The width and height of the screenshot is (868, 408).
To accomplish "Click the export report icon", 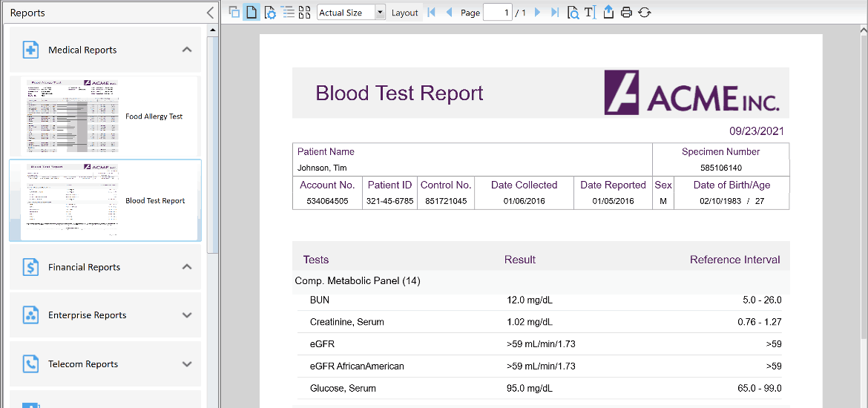I will [x=608, y=13].
